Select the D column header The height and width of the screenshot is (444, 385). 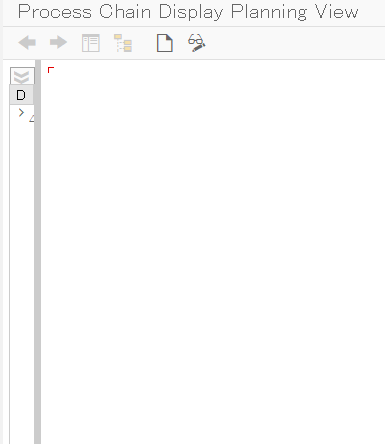(22, 95)
